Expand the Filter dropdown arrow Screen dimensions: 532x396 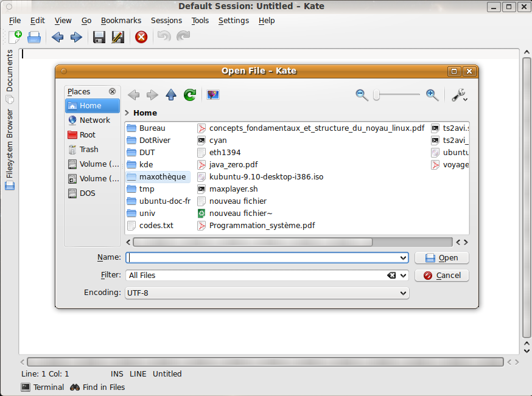tap(403, 276)
